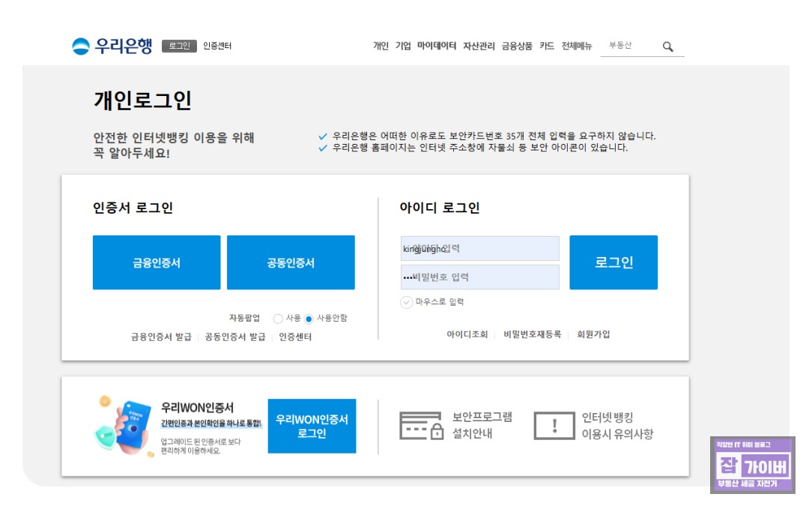Image resolution: width=812 pixels, height=509 pixels.
Task: Click the 아이디 입력 field
Action: 480,248
